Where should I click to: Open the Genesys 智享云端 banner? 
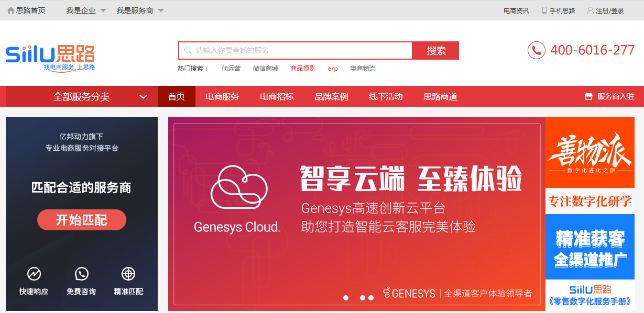[x=357, y=214]
